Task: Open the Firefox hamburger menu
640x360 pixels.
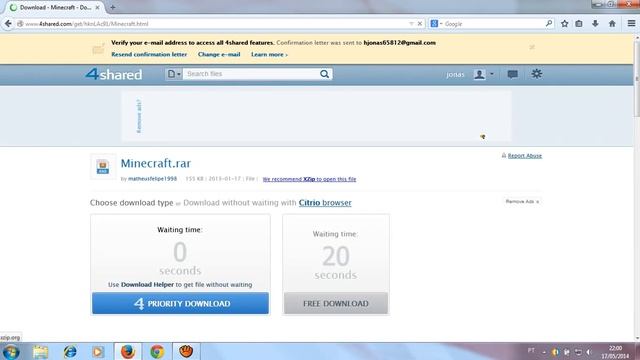Action: point(631,24)
